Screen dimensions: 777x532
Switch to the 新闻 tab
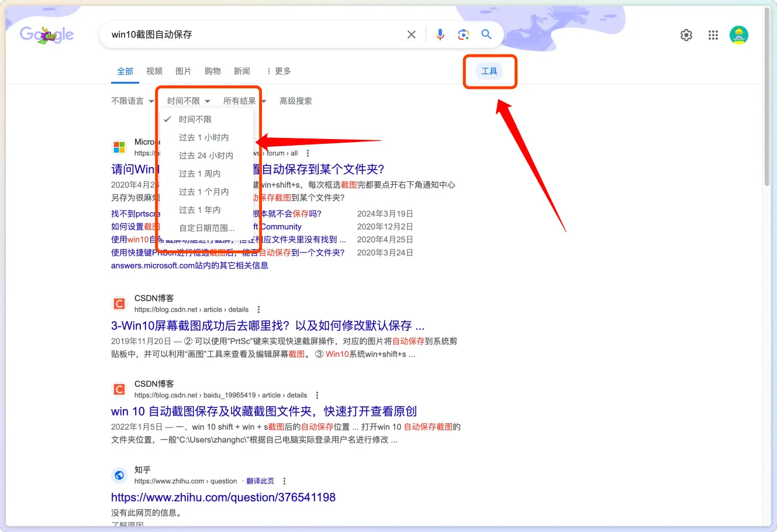(242, 71)
